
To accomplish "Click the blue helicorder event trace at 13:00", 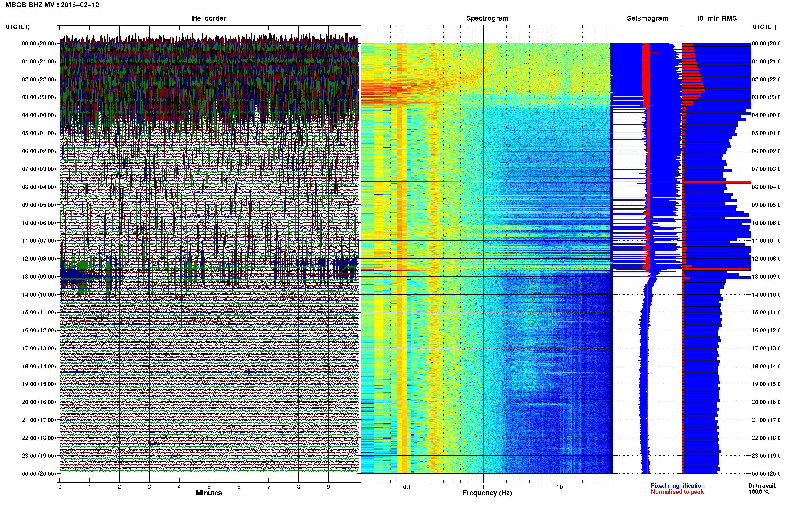I will pos(82,275).
